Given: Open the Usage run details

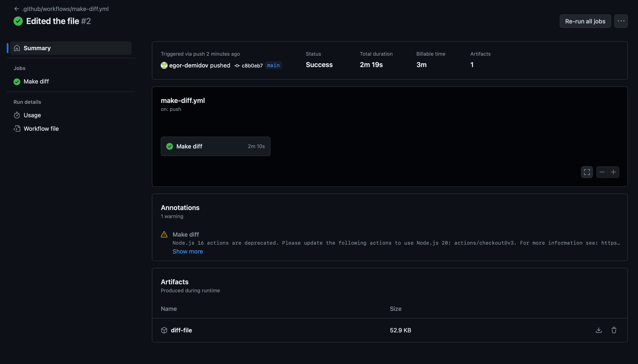Looking at the screenshot, I should tap(32, 115).
